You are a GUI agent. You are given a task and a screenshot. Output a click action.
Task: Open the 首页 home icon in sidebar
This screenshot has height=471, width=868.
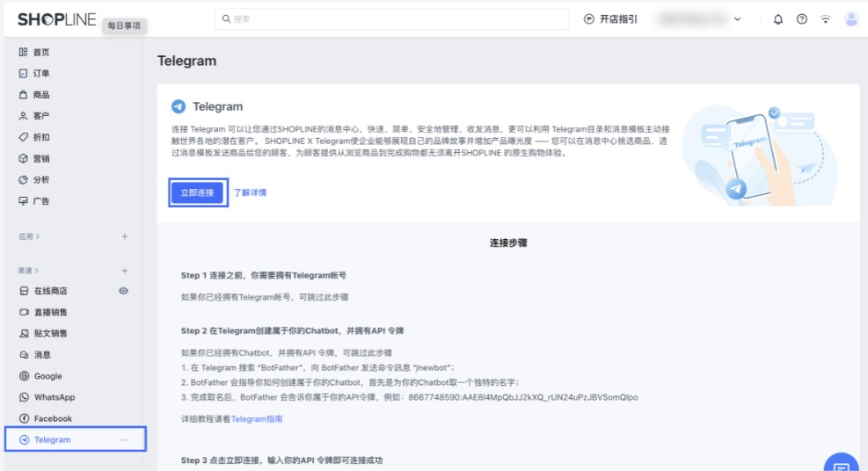tap(23, 52)
